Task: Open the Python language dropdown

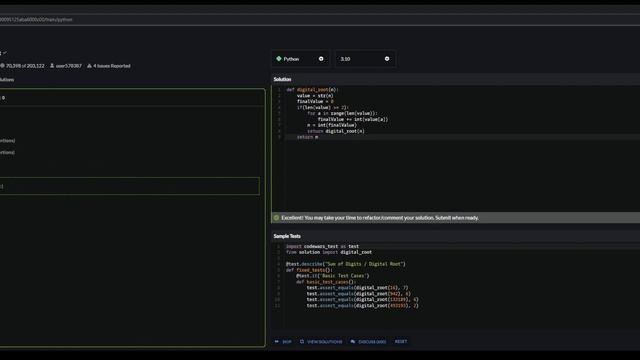Action: pos(300,59)
